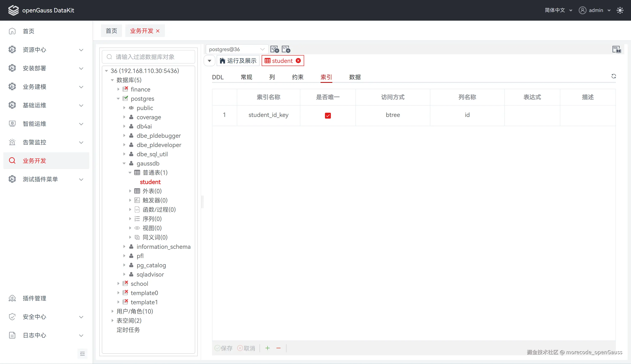This screenshot has width=631, height=364.
Task: Click the new SQL terminal icon
Action: click(286, 49)
